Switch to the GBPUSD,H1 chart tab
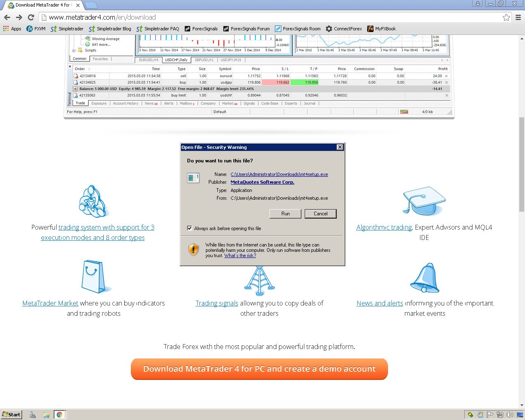Viewport: 525px width, 420px height. 204,60
